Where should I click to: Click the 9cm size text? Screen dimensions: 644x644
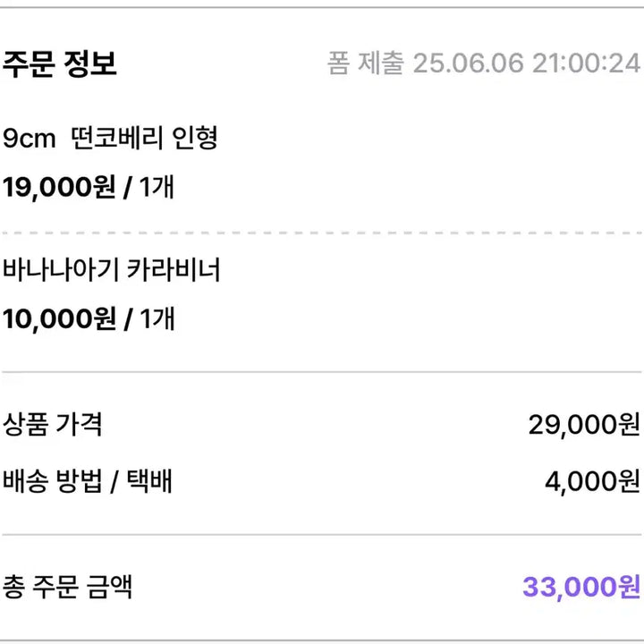pyautogui.click(x=30, y=139)
